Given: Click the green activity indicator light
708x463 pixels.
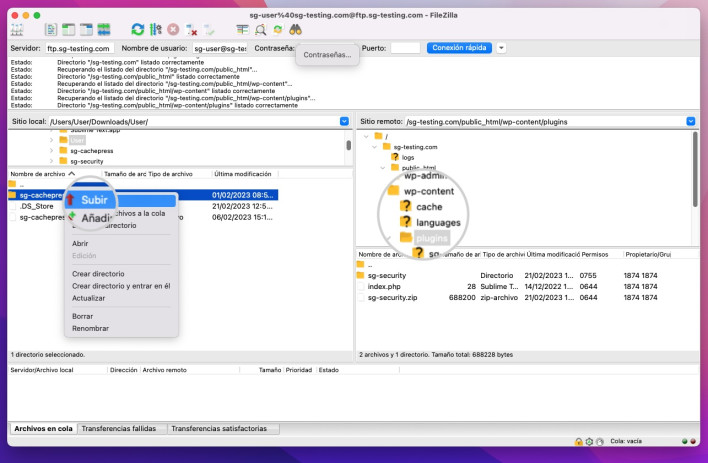Looking at the screenshot, I should pyautogui.click(x=685, y=441).
